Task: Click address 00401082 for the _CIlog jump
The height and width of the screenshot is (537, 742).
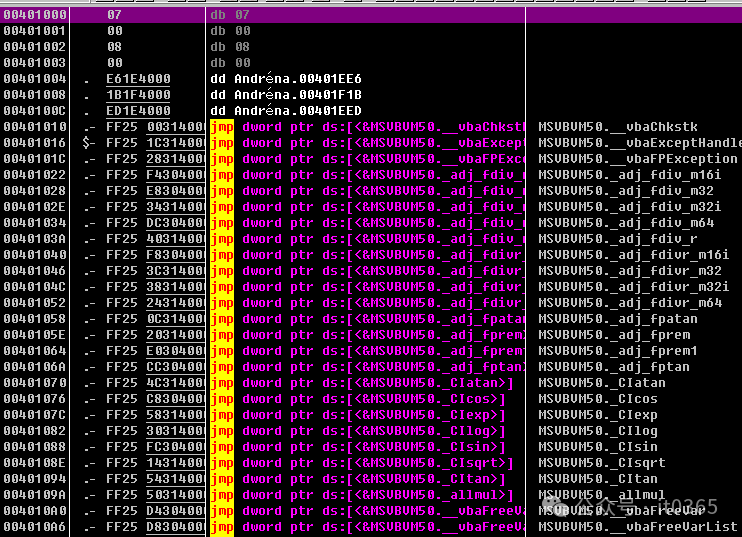Action: tap(35, 431)
